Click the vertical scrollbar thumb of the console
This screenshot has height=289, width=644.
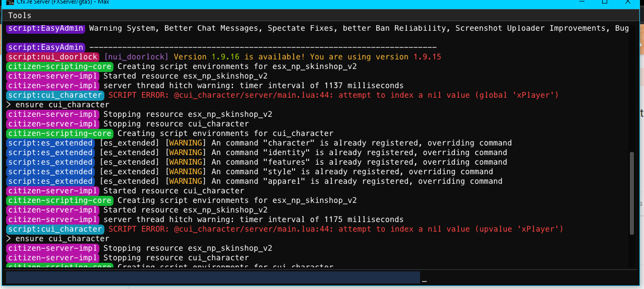pos(632,194)
